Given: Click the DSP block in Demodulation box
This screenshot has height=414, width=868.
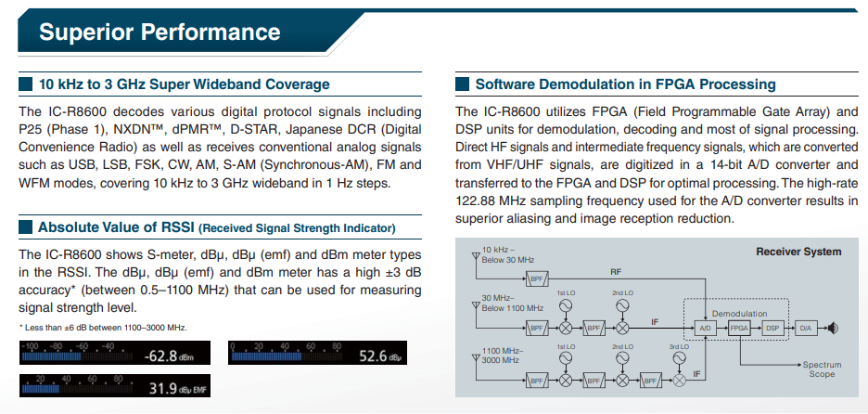Looking at the screenshot, I should (x=773, y=328).
